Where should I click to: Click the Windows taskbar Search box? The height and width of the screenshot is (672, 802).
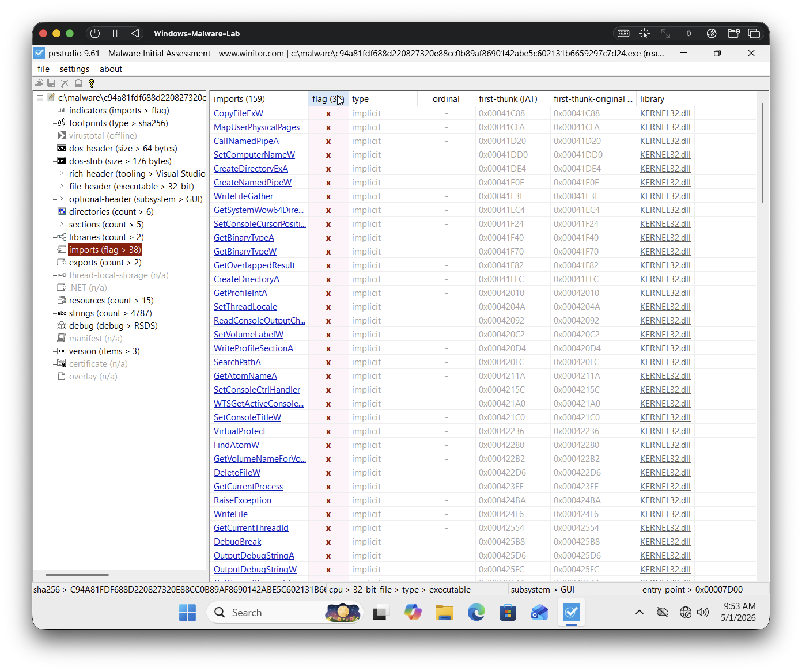pos(285,612)
